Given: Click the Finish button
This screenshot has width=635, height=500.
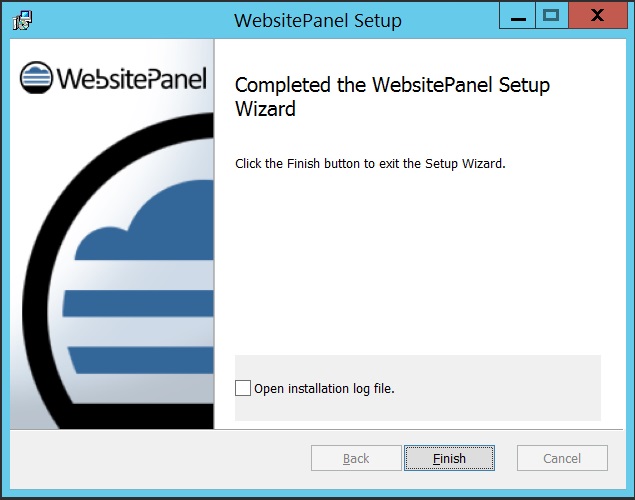Looking at the screenshot, I should [449, 458].
